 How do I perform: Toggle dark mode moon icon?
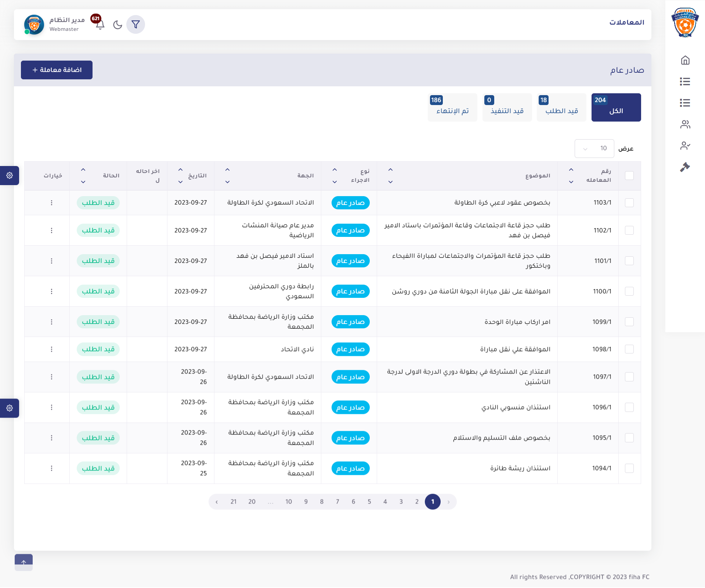117,25
